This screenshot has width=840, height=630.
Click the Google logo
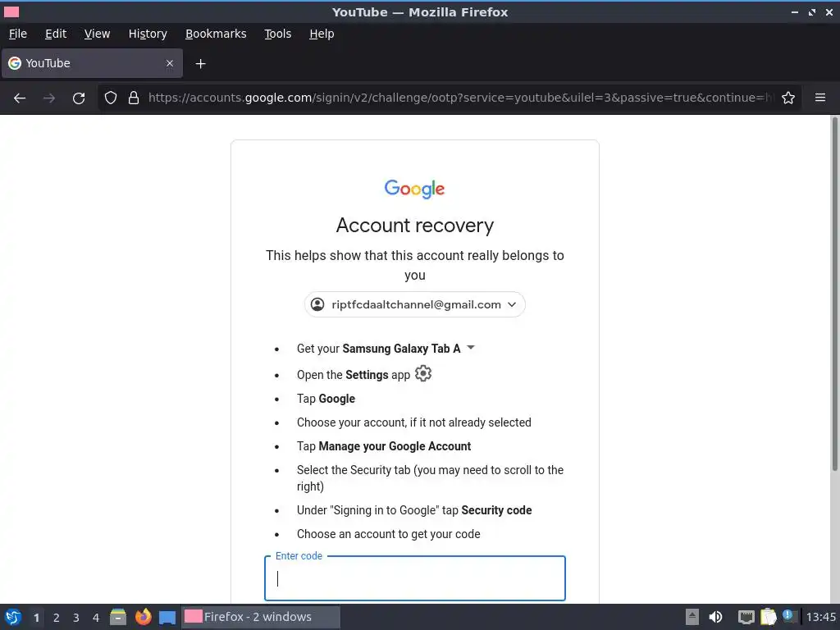(414, 189)
